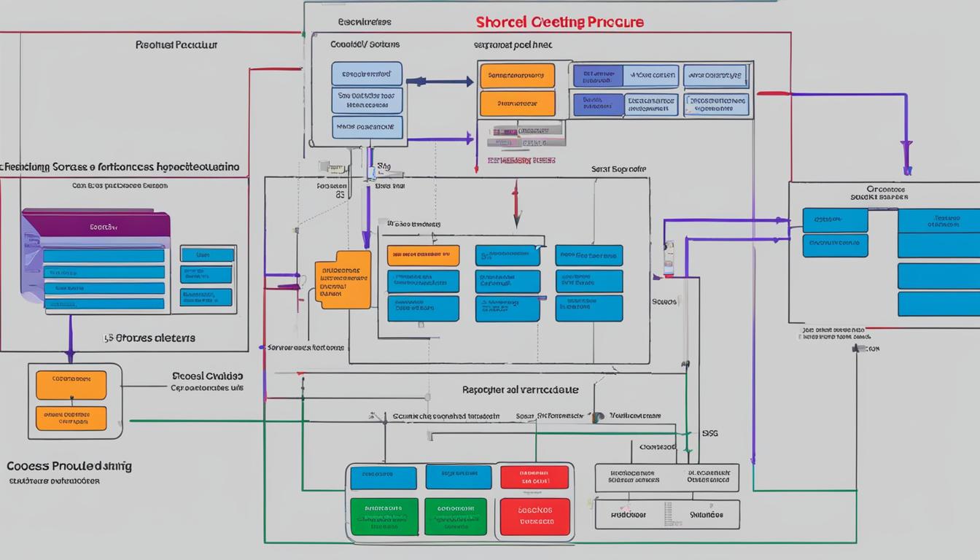Click the 'Sorat Sopcofre' label
The image size is (980, 560).
(x=618, y=168)
